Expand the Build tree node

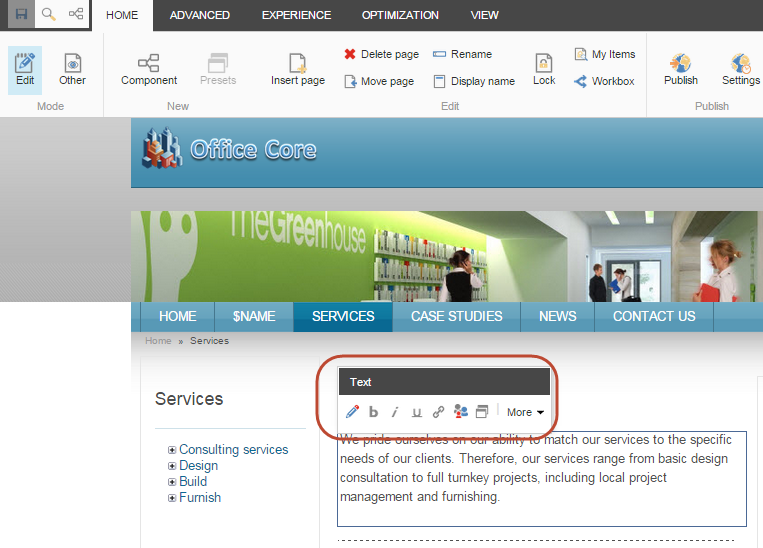pos(172,482)
